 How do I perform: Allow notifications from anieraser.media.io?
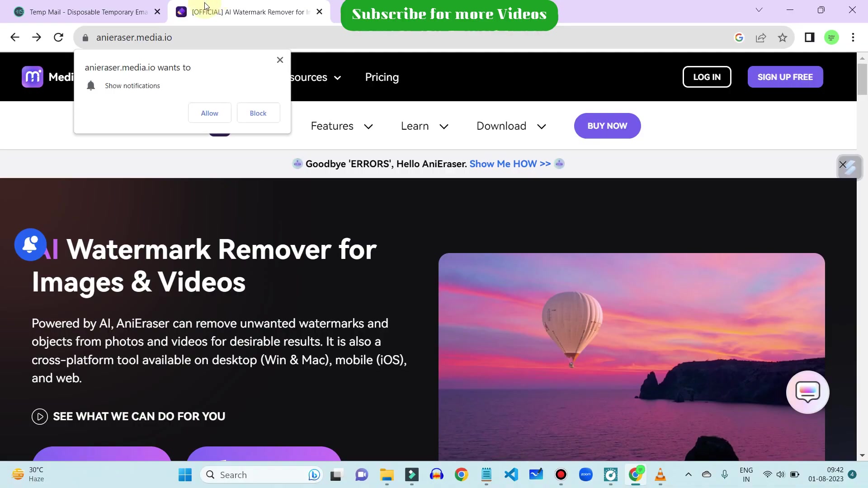click(209, 113)
